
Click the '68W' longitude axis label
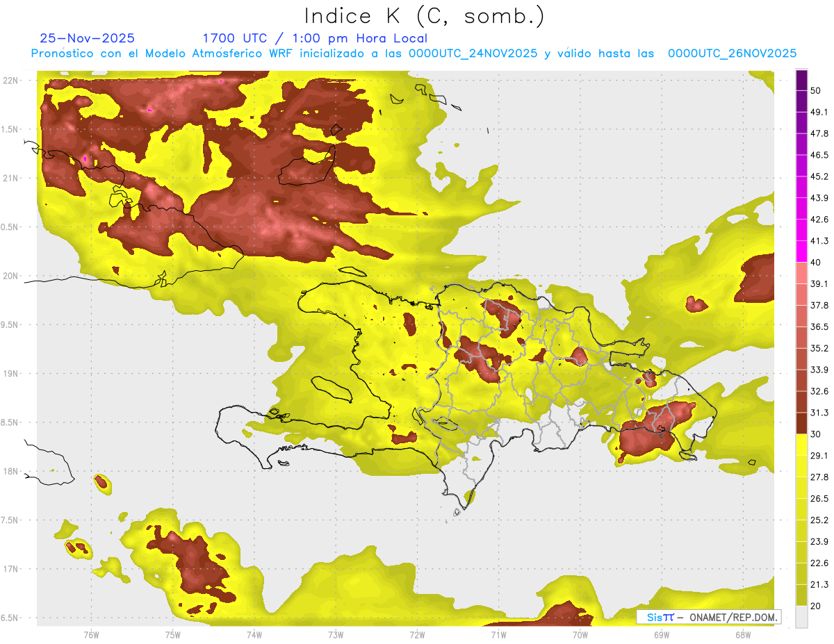(x=743, y=634)
